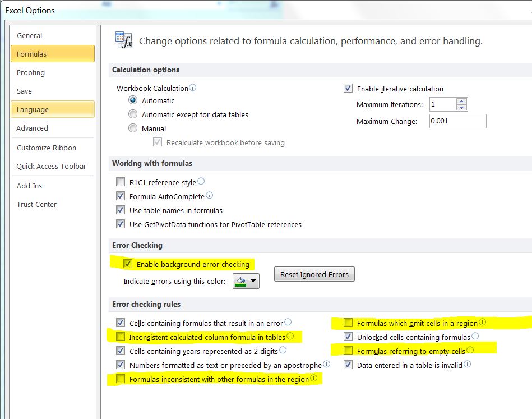Image resolution: width=532 pixels, height=419 pixels.
Task: Click info icon for Formulas referring to empty cells
Action: click(470, 351)
